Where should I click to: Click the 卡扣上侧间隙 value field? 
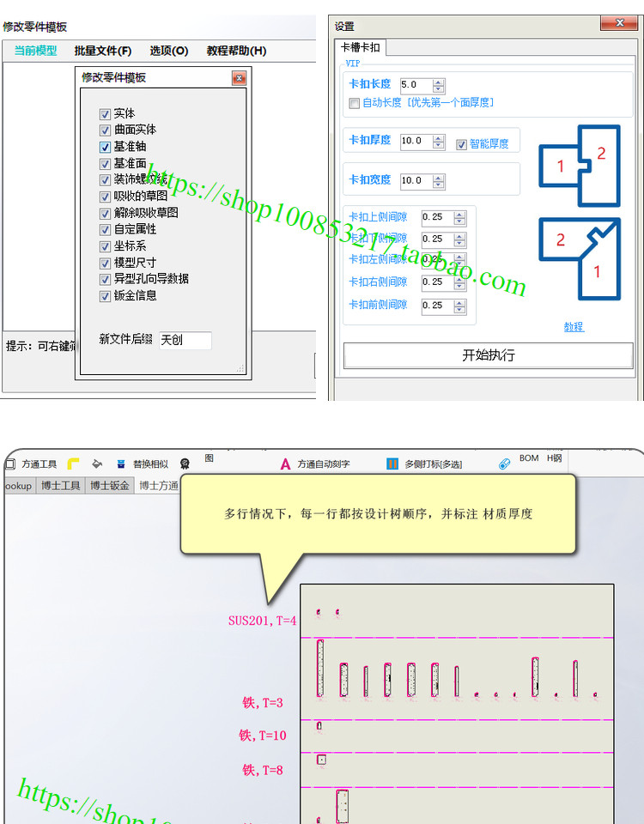pyautogui.click(x=437, y=217)
